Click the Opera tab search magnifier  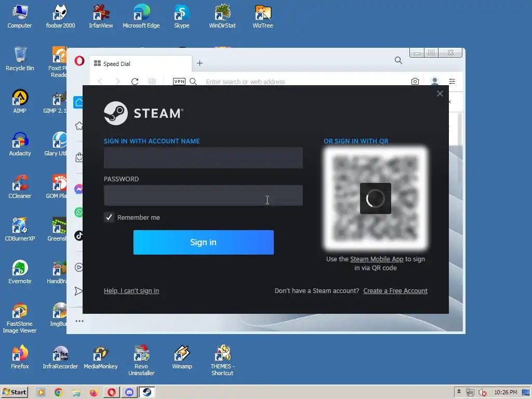click(398, 60)
